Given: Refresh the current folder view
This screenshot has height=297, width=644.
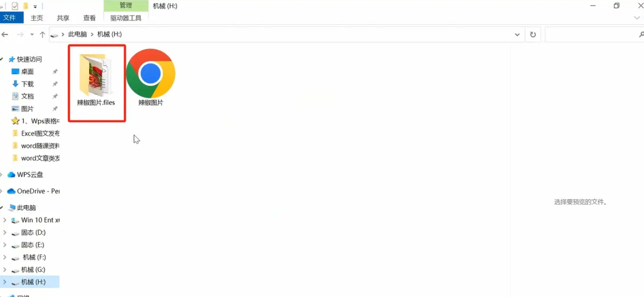Looking at the screenshot, I should [533, 34].
